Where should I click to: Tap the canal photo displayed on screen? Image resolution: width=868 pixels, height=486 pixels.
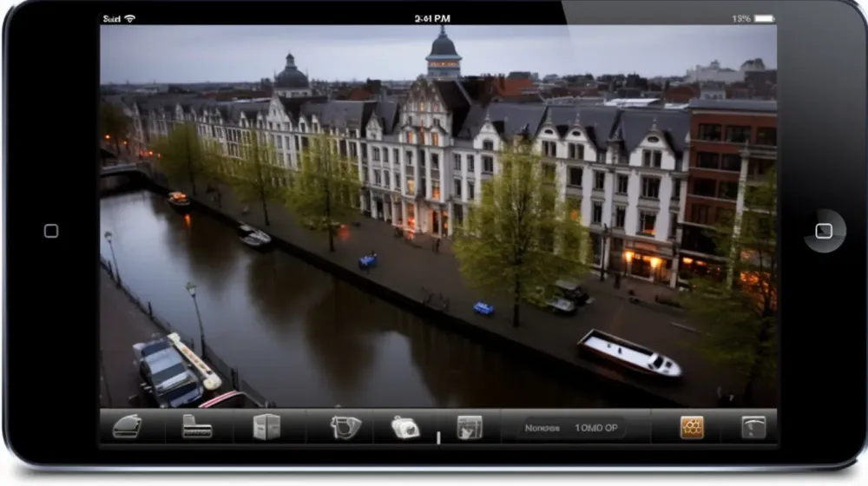pyautogui.click(x=437, y=216)
